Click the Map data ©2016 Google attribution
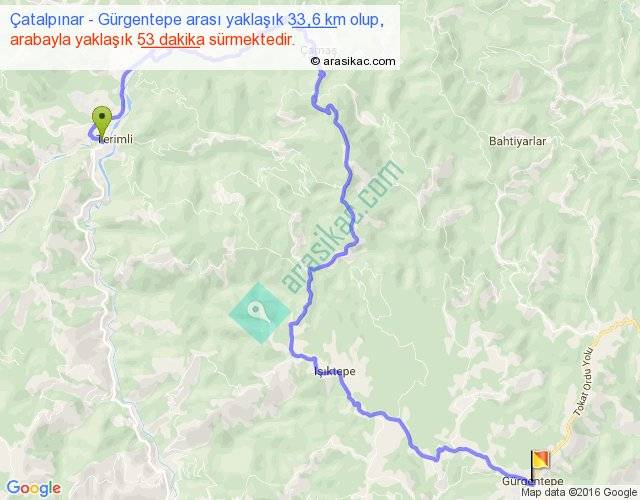This screenshot has height=500, width=640. pos(578,492)
